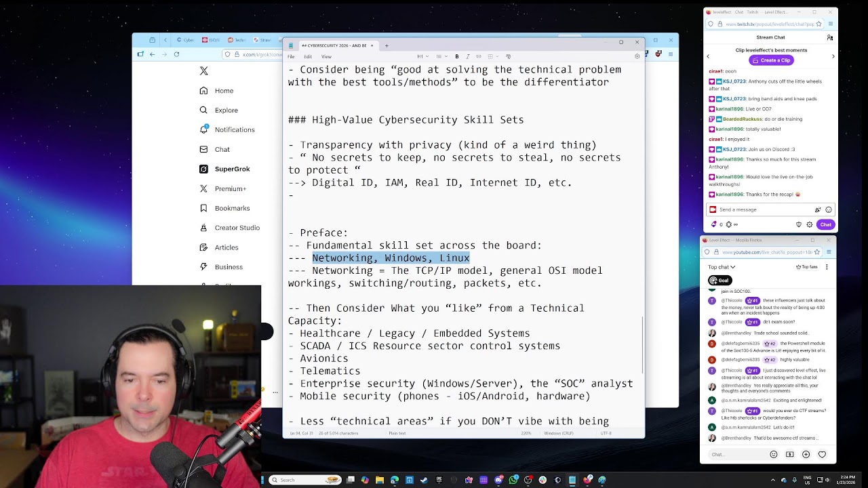Add a new Notepad tab
868x488 pixels.
(x=387, y=45)
